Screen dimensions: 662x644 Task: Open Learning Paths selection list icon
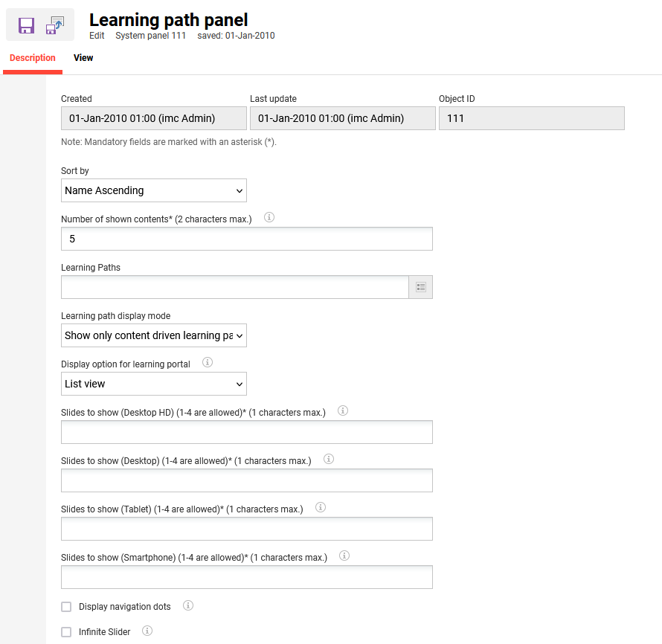421,287
